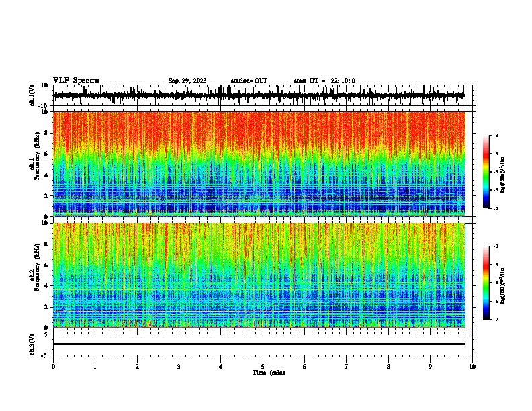Click time axis tick label "4"
Viewport: 532px width, 411px height.
[221, 367]
